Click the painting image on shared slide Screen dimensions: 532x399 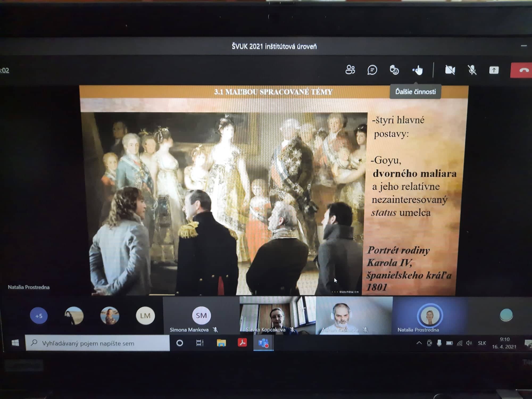[224, 204]
